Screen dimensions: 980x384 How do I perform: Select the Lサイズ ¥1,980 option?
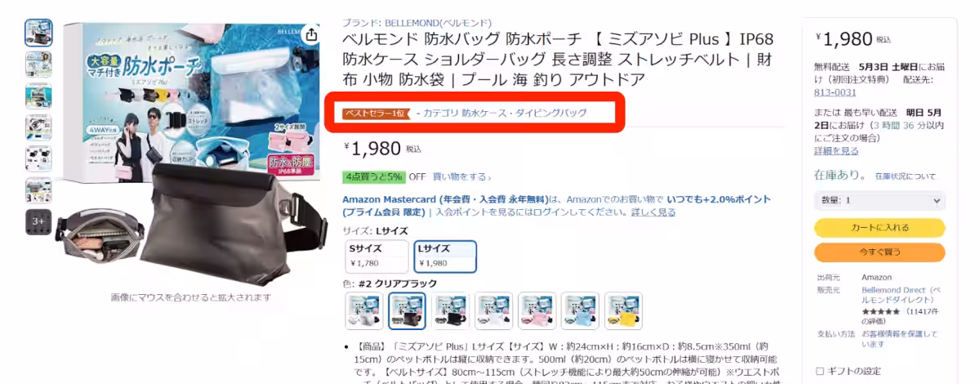445,257
